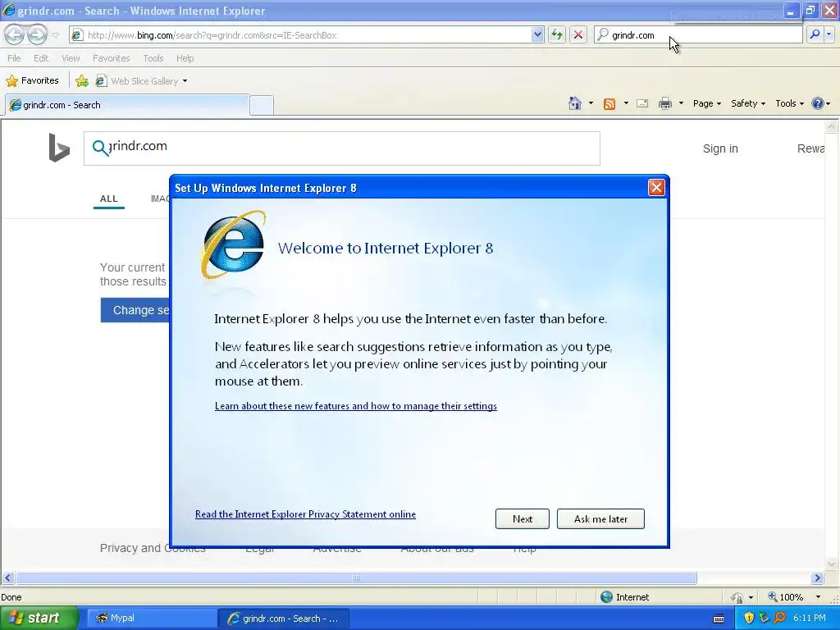
Task: Click the Read Mail envelope icon
Action: point(642,103)
